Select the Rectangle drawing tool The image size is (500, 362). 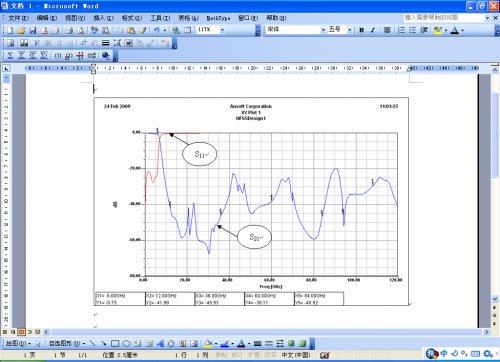pos(115,343)
